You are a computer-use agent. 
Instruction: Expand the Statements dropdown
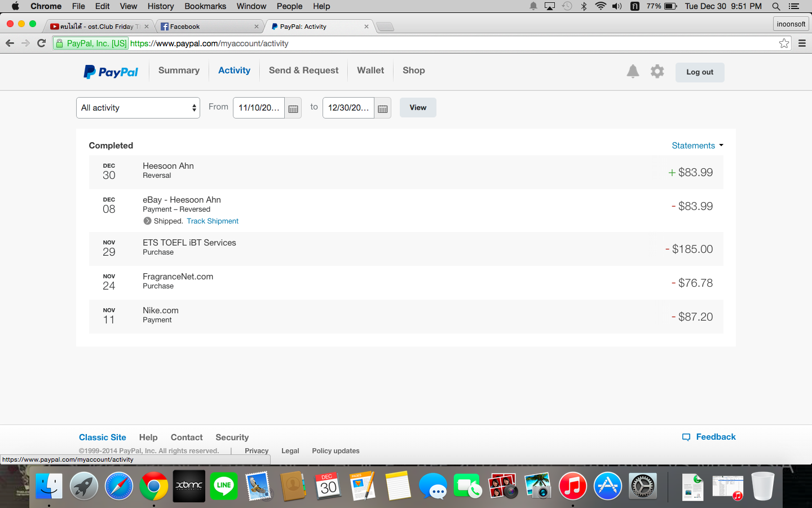698,146
